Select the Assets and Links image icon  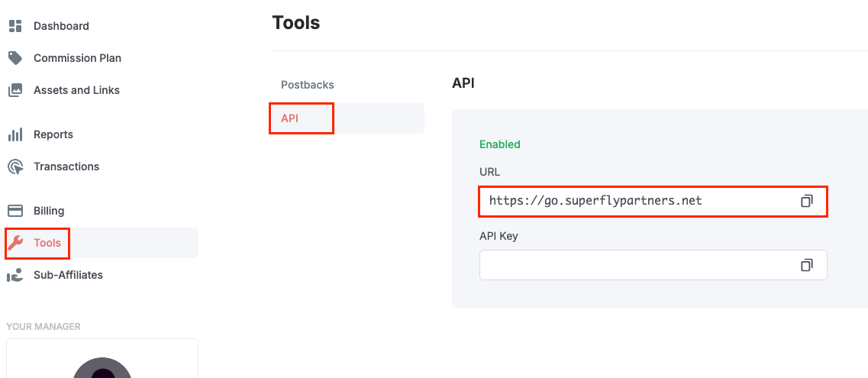[15, 90]
